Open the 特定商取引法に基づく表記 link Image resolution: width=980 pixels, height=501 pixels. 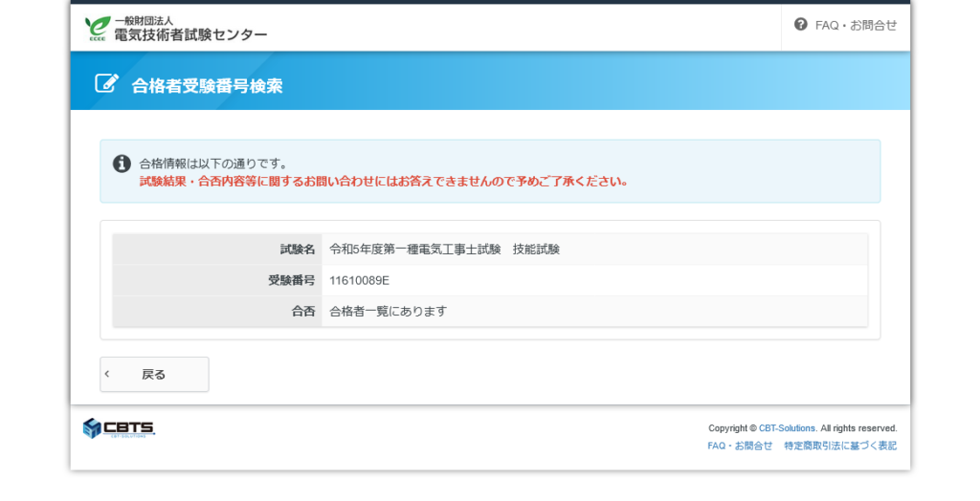840,446
